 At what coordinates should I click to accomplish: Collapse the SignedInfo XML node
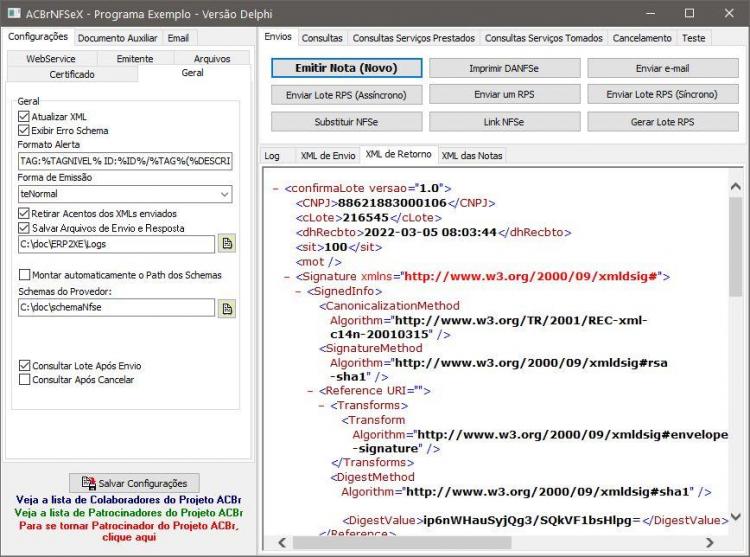tap(298, 292)
